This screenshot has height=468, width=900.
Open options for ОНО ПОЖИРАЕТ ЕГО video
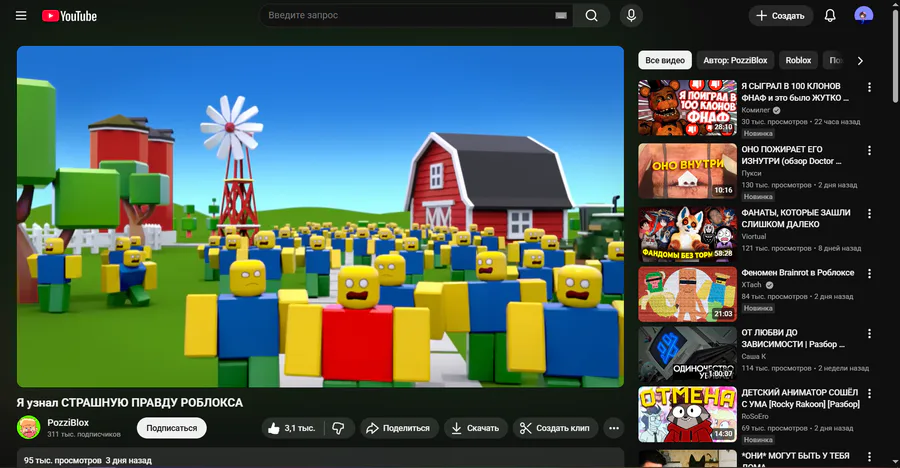click(869, 150)
